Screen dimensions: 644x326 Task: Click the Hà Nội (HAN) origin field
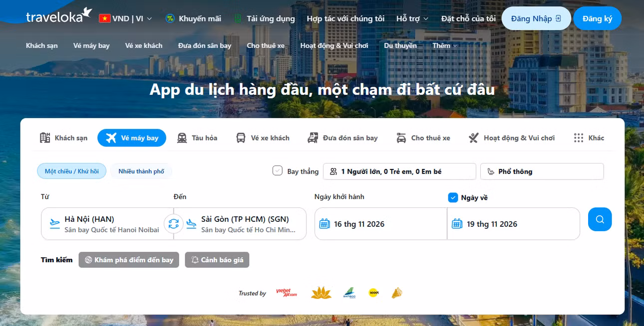(107, 224)
